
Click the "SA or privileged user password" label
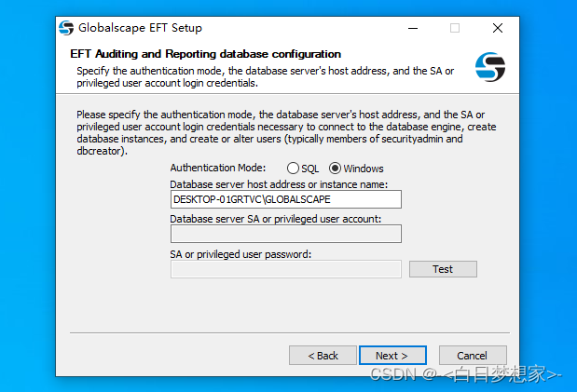pos(240,254)
